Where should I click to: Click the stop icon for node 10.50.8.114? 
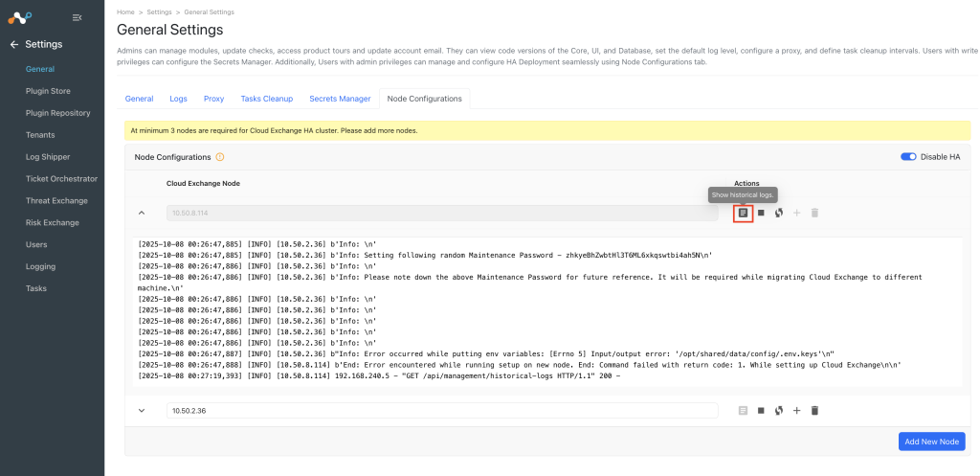coord(761,213)
